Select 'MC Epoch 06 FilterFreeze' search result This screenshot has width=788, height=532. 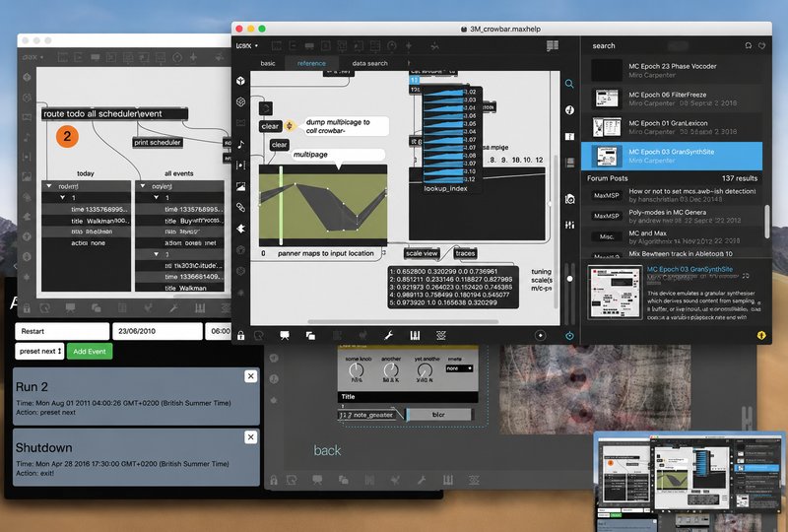(x=672, y=99)
